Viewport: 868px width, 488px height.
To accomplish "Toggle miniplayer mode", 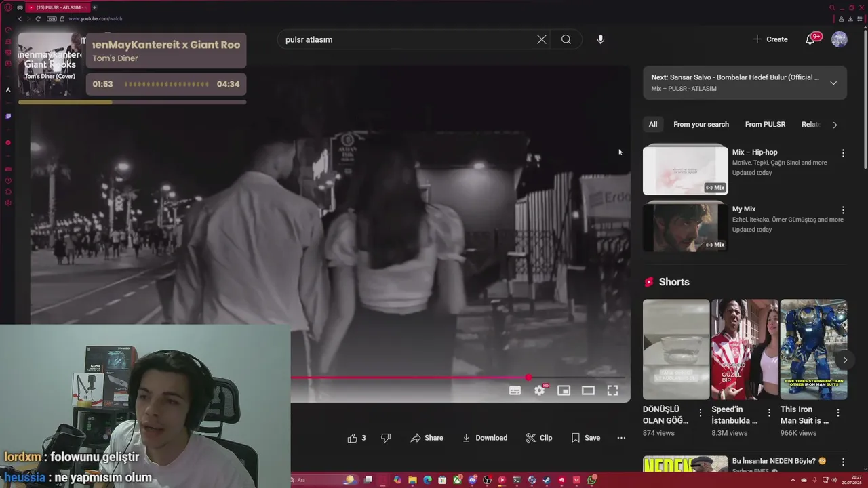I will pyautogui.click(x=564, y=390).
